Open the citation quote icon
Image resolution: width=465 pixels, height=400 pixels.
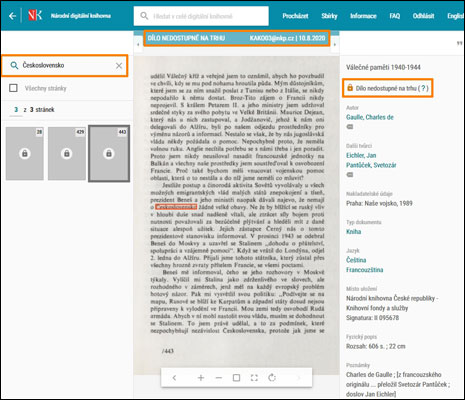459,43
